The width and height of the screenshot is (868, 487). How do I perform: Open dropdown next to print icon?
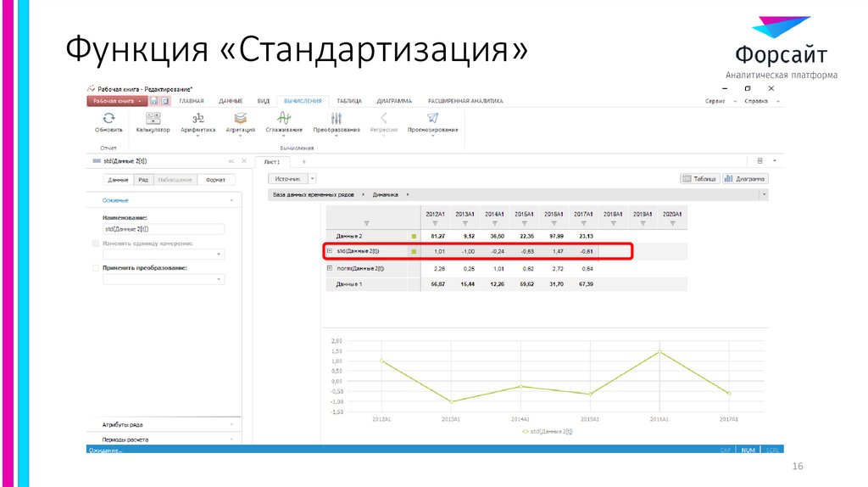coord(775,160)
